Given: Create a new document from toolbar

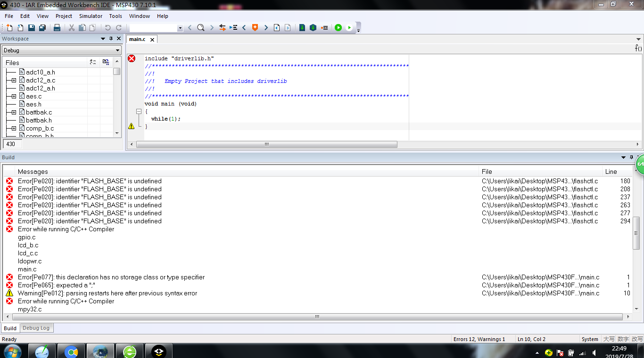Looking at the screenshot, I should click(x=9, y=28).
